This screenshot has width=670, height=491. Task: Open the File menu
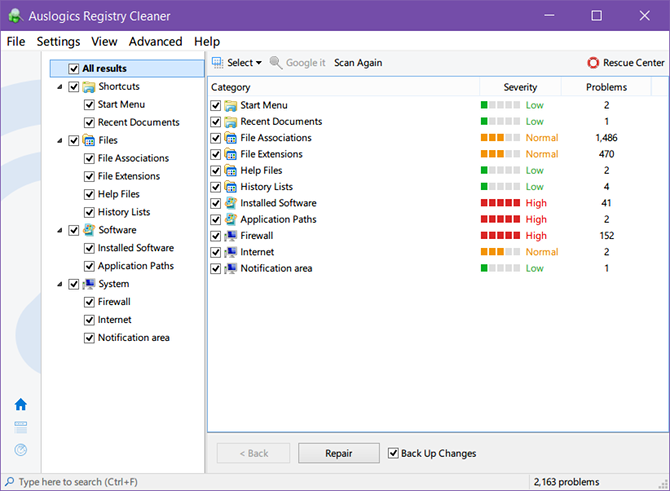pos(16,41)
